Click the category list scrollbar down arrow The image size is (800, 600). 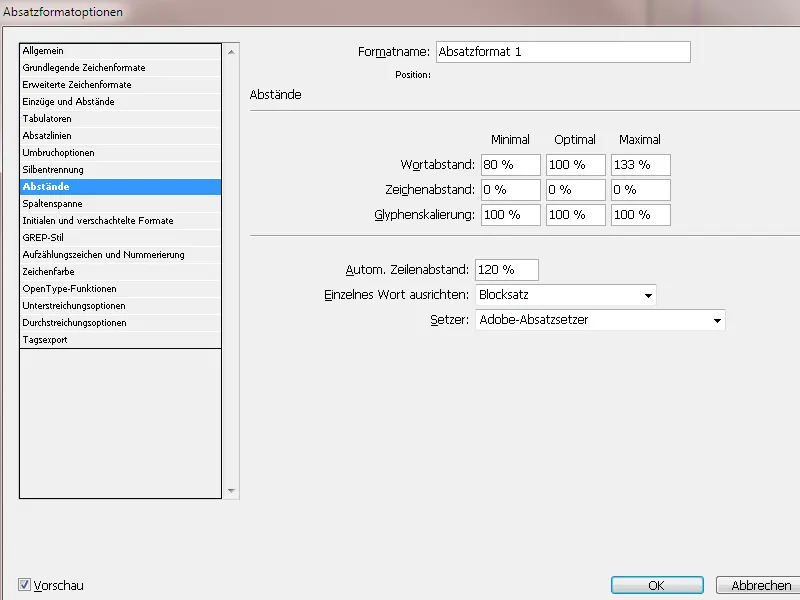click(x=231, y=491)
